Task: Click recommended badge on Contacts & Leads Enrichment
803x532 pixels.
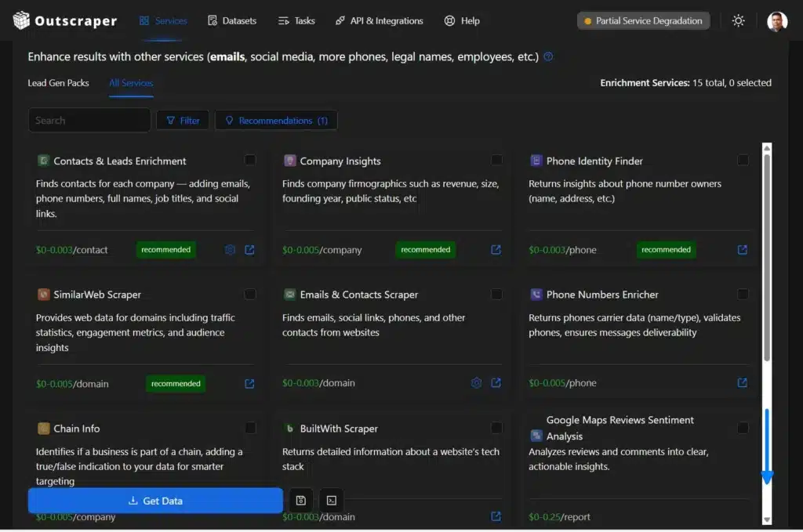Action: pyautogui.click(x=166, y=250)
